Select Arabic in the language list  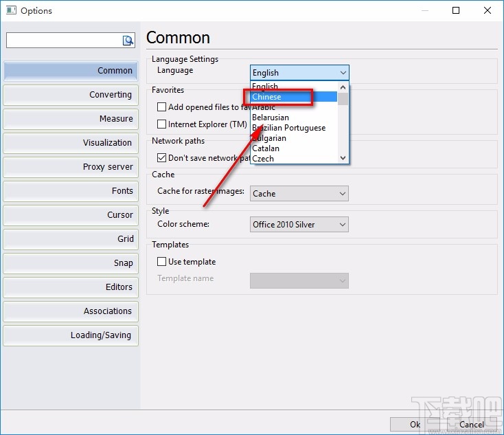tap(294, 107)
